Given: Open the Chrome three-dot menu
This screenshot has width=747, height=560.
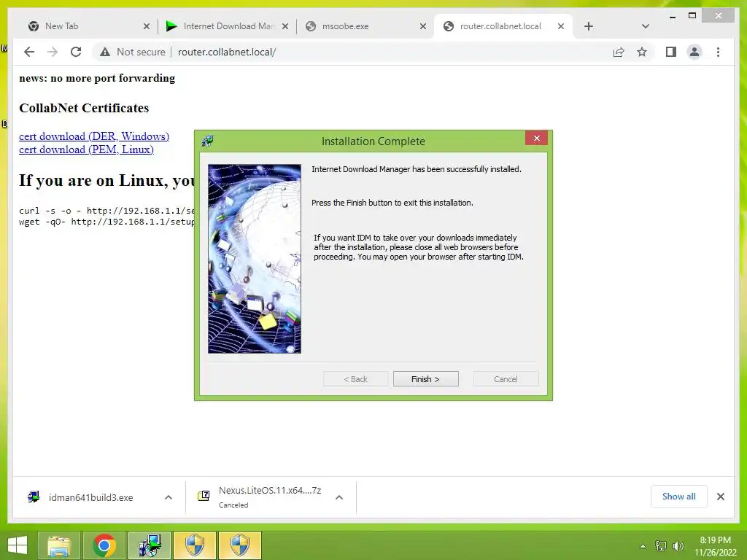Looking at the screenshot, I should (x=718, y=52).
